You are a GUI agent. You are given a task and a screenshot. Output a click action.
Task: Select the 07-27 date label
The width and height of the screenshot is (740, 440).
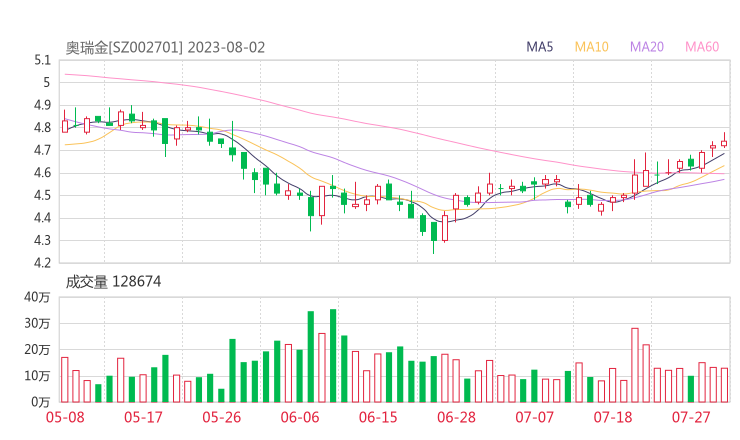[x=691, y=417]
